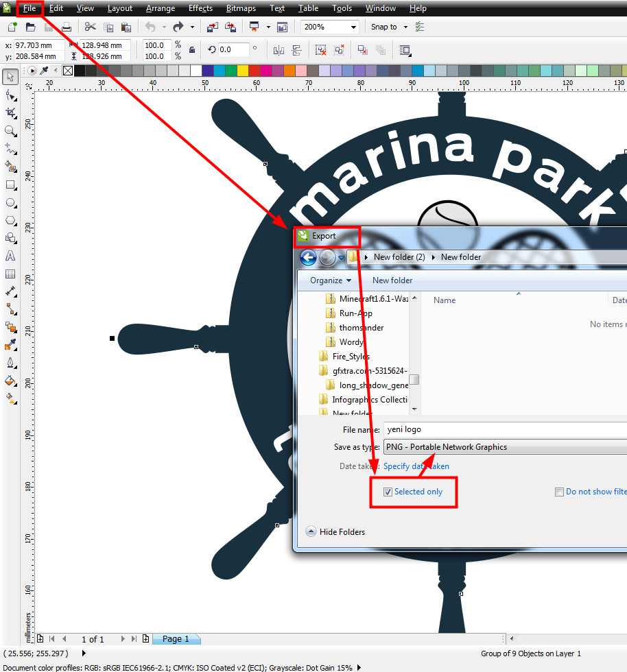Select the Polygon tool
Viewport: 627px width, 672px height.
tap(10, 221)
